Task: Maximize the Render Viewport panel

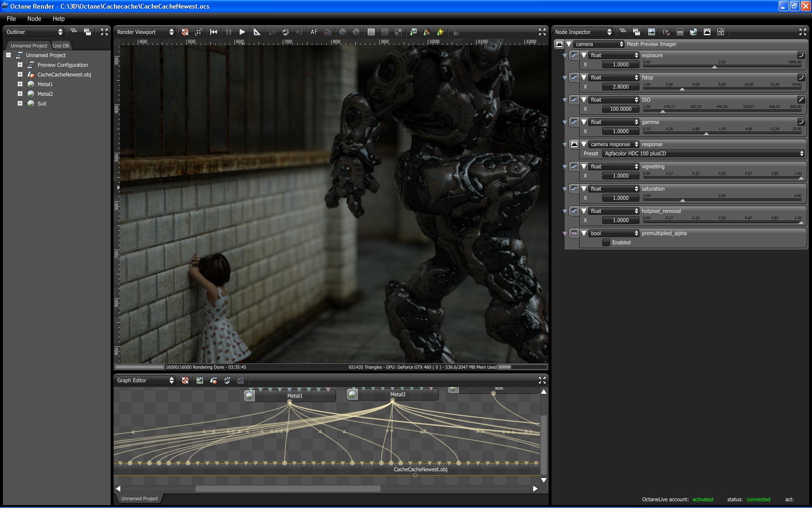Action: click(x=542, y=32)
